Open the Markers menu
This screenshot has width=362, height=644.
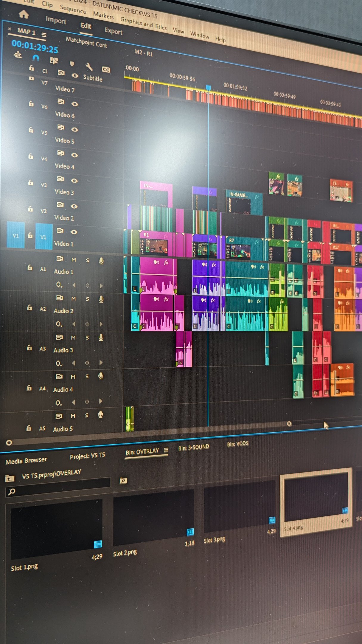coord(103,15)
